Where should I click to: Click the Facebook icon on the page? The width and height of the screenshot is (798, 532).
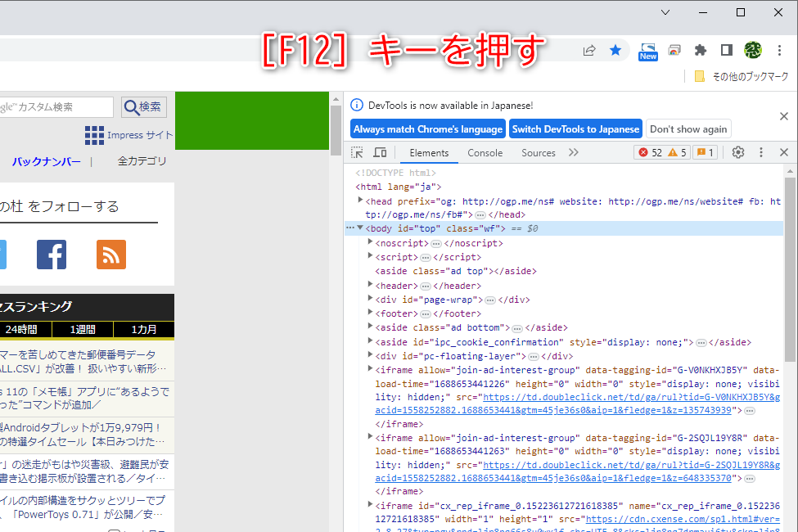[51, 255]
